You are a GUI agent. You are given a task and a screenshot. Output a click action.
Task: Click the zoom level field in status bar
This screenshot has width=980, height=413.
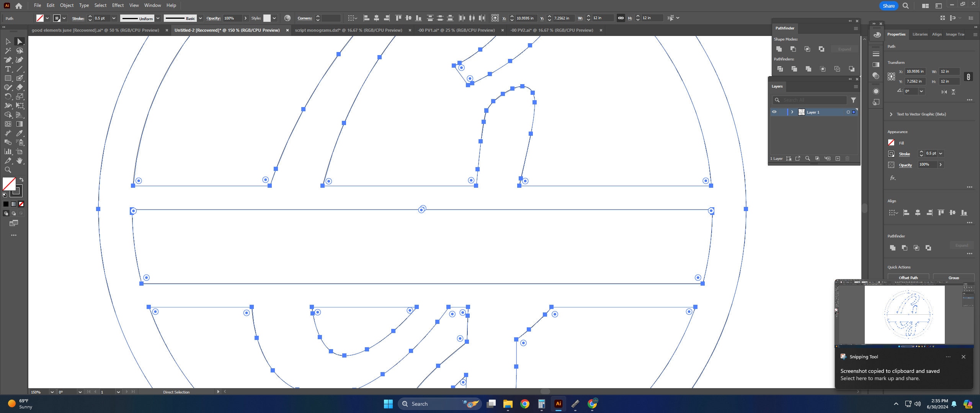tap(36, 392)
